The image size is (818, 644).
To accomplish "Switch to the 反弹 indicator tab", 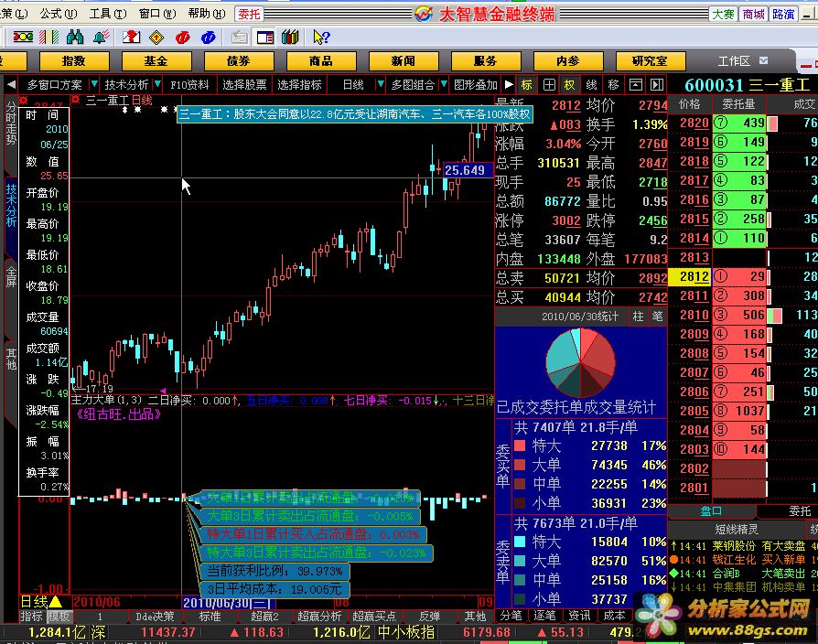I will [x=429, y=617].
